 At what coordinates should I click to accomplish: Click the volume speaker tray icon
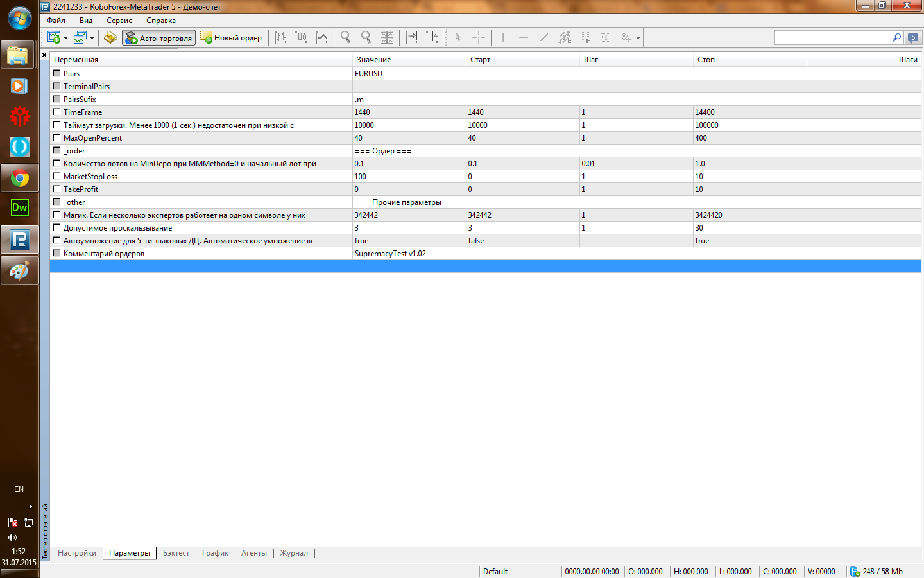pyautogui.click(x=12, y=537)
